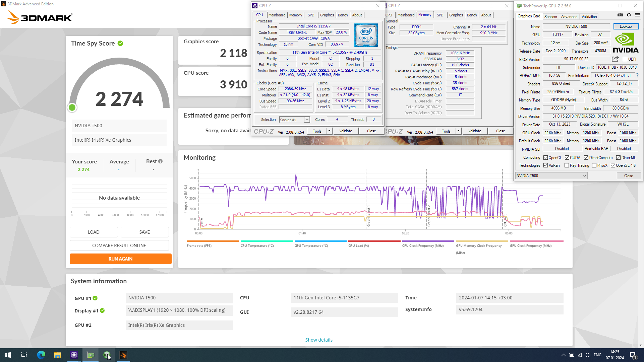Switch to the Advanced tab in GPU-Z
Image resolution: width=644 pixels, height=362 pixels.
569,17
